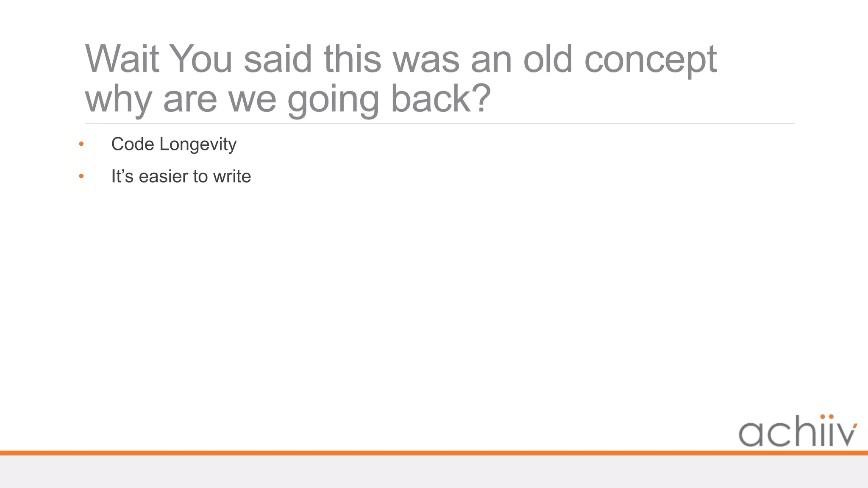Click the orange horizontal bar at the bottom
The image size is (868, 488).
tap(434, 453)
